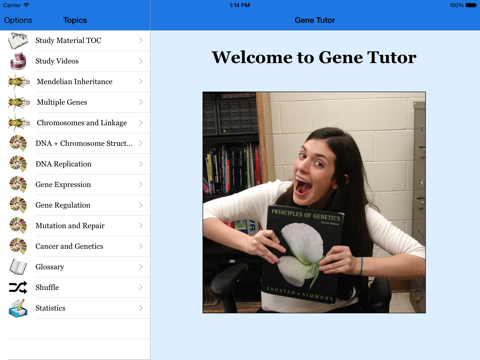480x360 pixels.
Task: Click the Multiple Genes fruit fly icon
Action: click(x=18, y=102)
